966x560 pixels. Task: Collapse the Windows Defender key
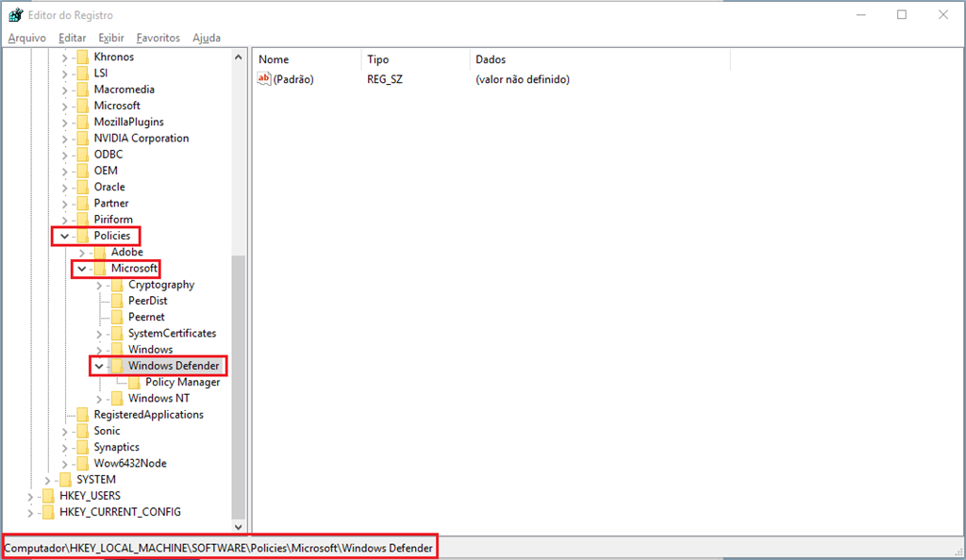click(98, 366)
